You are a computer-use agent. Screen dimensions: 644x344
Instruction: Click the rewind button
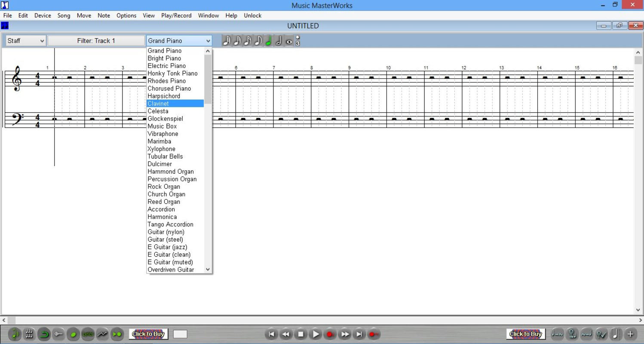[286, 334]
